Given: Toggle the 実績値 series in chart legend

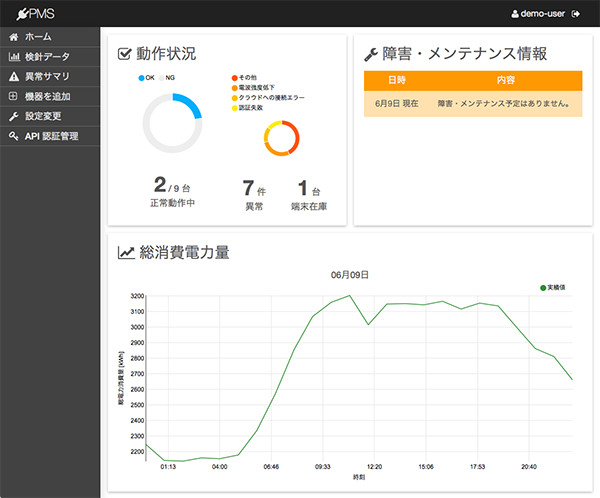Looking at the screenshot, I should 553,287.
